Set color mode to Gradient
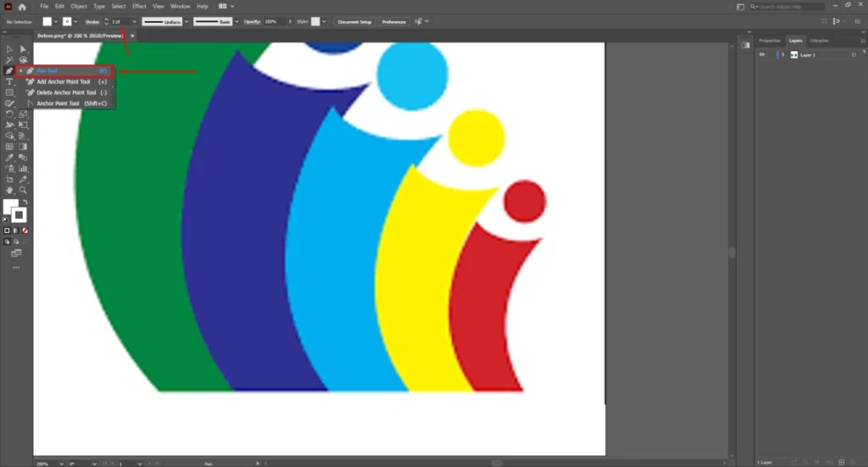 (x=16, y=231)
